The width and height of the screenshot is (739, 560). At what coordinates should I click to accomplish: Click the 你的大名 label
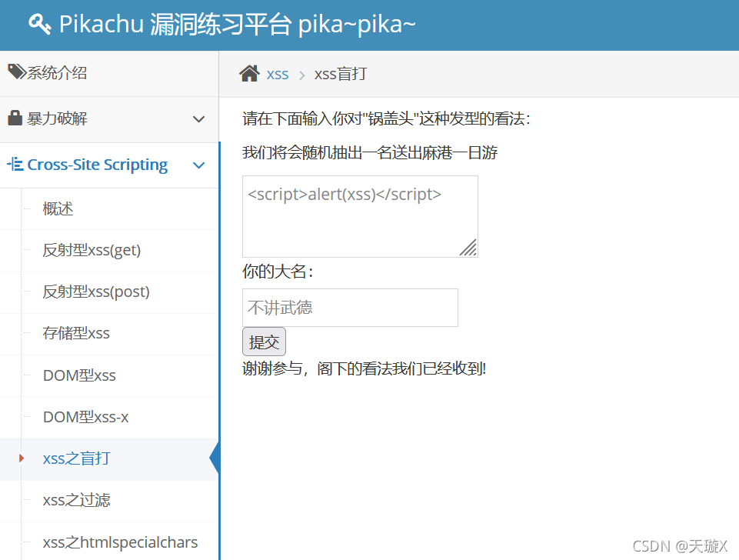pyautogui.click(x=278, y=272)
